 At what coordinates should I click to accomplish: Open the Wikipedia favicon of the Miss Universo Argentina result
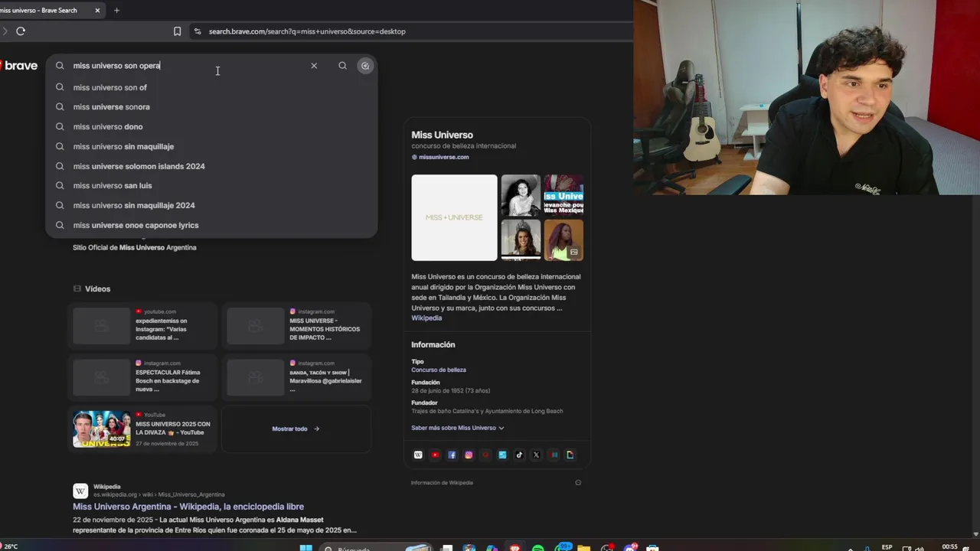point(80,491)
